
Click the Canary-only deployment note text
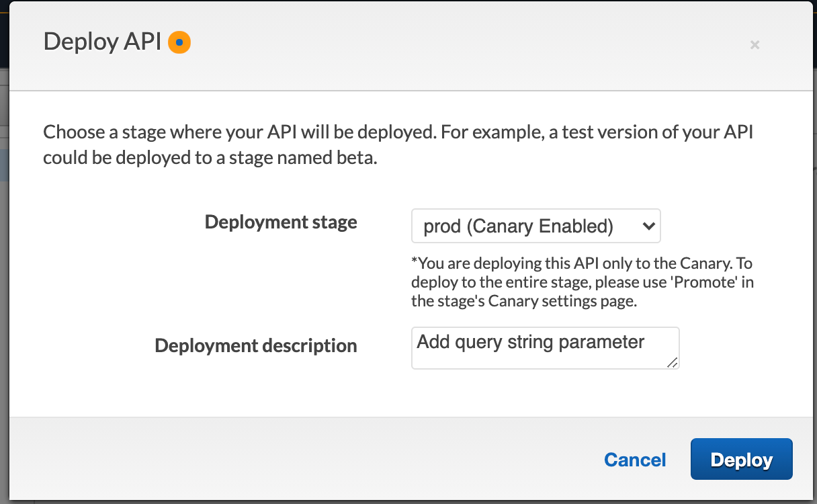(582, 282)
